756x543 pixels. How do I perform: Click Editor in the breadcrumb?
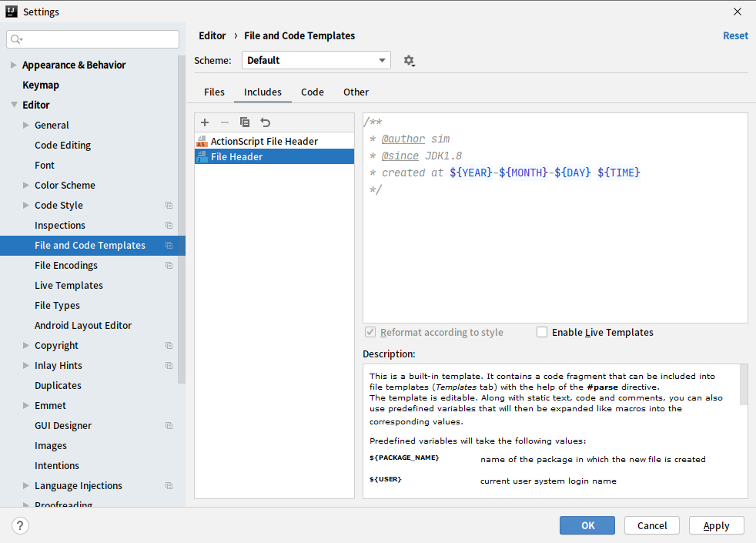click(x=212, y=35)
